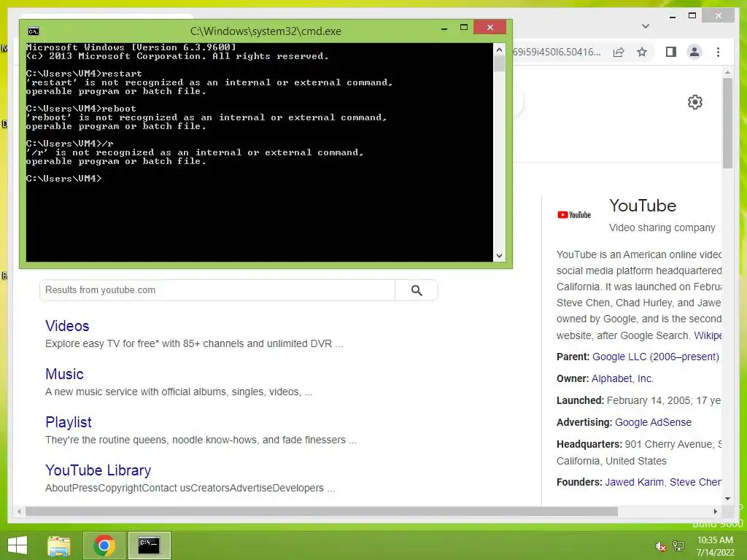Viewport: 747px width, 560px height.
Task: Open the Steve Chen founder link
Action: click(x=695, y=483)
